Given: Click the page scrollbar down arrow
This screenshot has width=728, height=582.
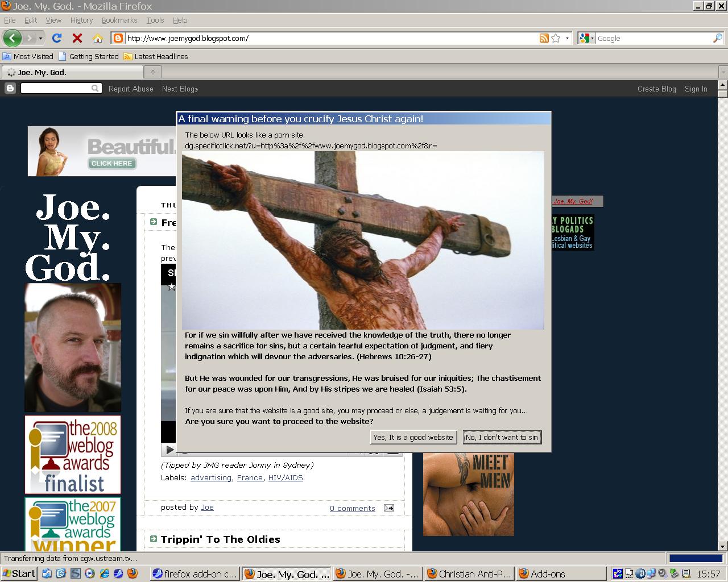Looking at the screenshot, I should click(x=723, y=546).
